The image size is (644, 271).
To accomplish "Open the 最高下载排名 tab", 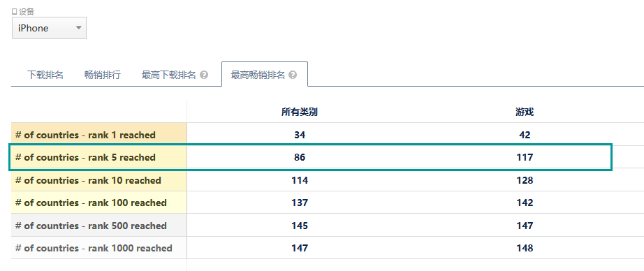I will pyautogui.click(x=169, y=75).
